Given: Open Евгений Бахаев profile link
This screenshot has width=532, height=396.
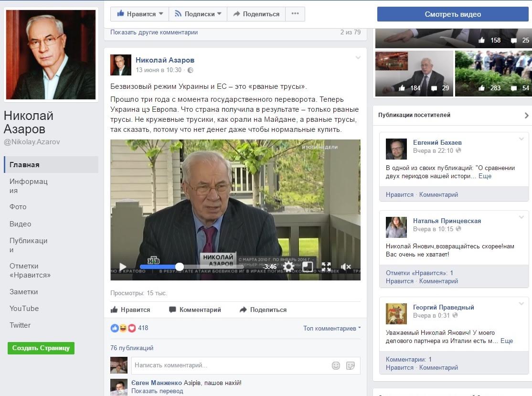Looking at the screenshot, I should (x=437, y=142).
